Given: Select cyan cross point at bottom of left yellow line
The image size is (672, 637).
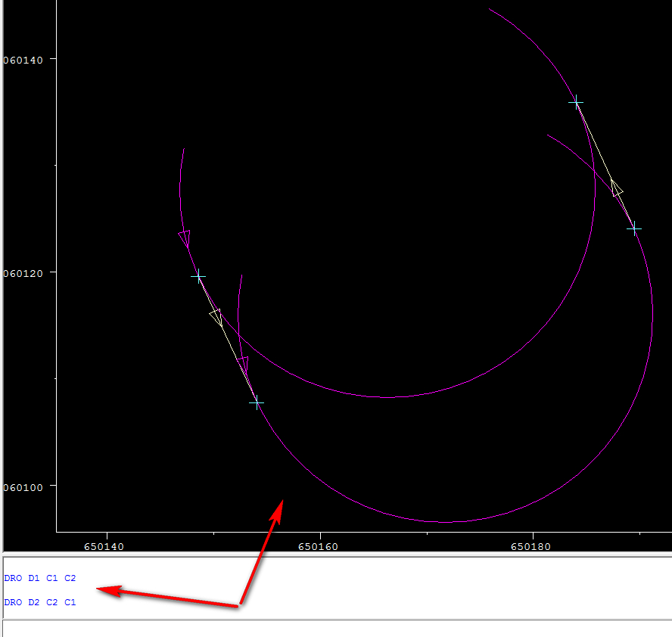Looking at the screenshot, I should (x=257, y=402).
